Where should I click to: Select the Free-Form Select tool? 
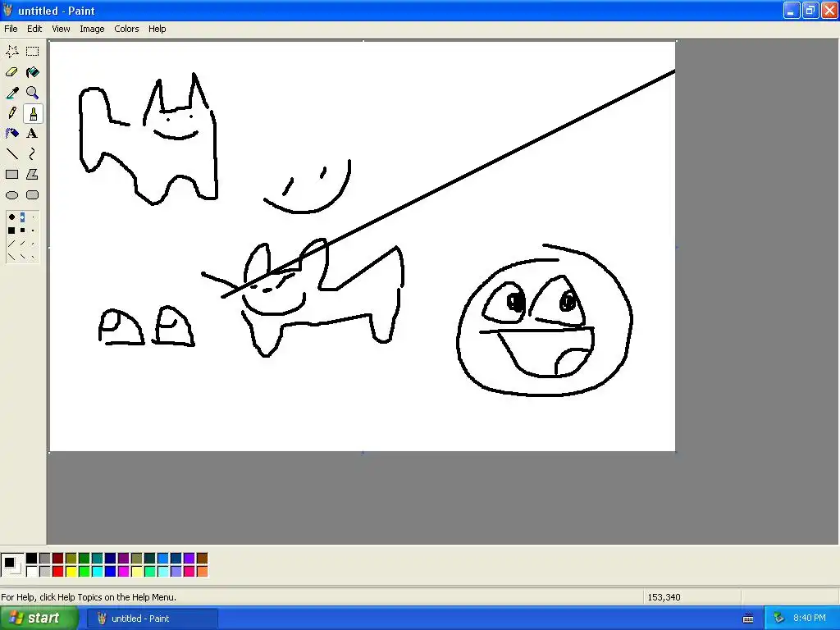coord(11,52)
